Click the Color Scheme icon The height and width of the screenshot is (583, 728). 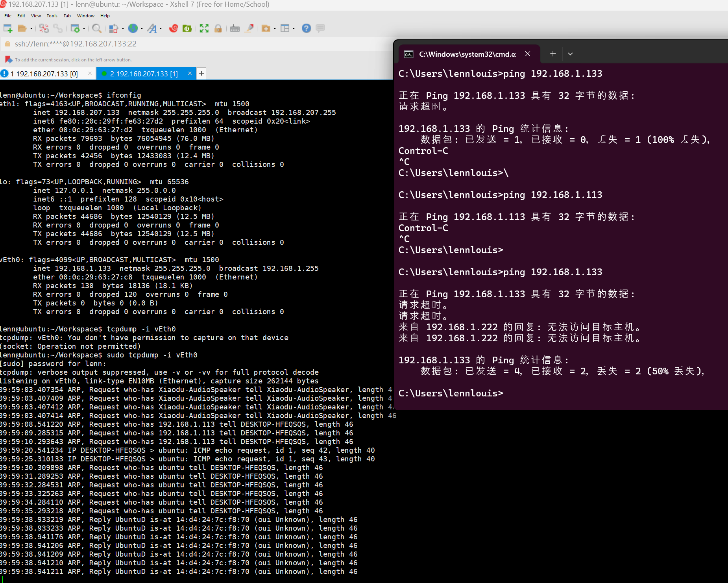114,28
